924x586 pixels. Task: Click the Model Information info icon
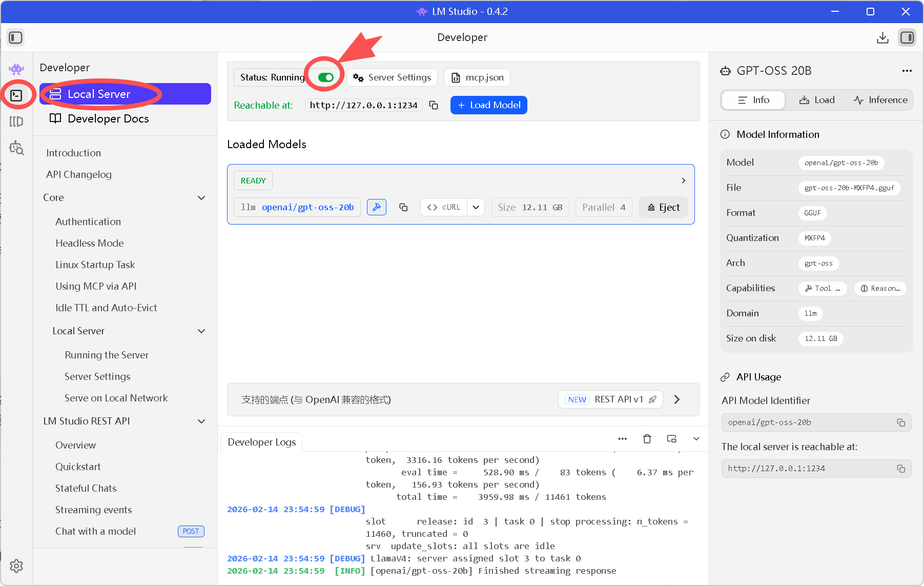(725, 134)
